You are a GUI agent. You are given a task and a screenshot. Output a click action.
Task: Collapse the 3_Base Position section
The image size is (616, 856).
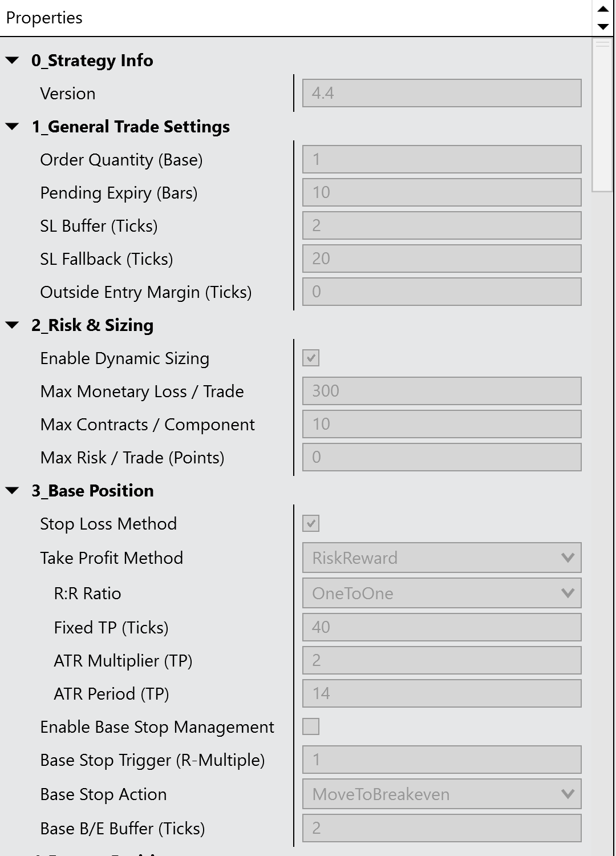pos(12,491)
